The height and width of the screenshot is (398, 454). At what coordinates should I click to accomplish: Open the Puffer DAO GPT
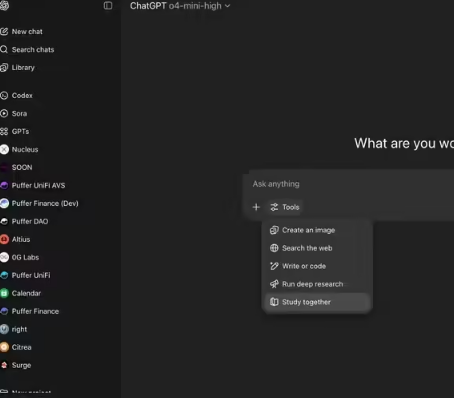[30, 222]
